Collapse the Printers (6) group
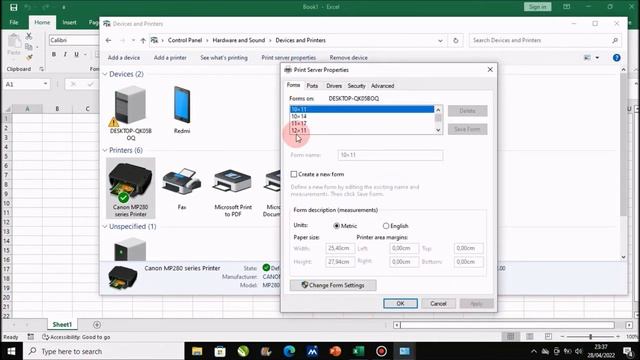The width and height of the screenshot is (640, 360). 105,151
